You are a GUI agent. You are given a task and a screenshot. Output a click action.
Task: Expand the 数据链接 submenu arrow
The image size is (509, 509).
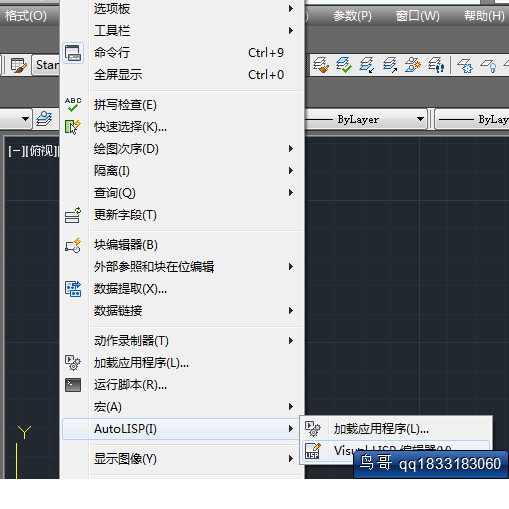pos(291,311)
